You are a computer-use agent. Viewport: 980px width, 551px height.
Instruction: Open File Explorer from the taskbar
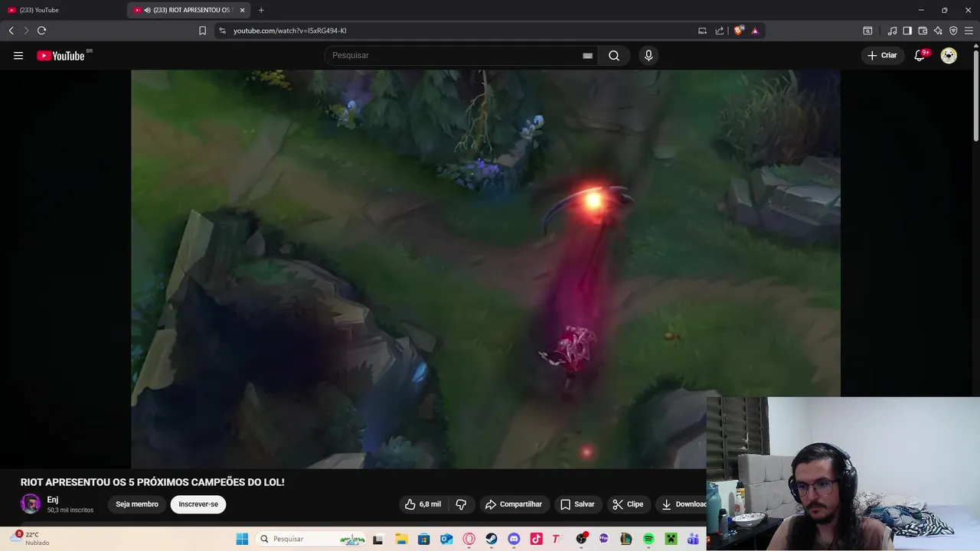pos(401,539)
